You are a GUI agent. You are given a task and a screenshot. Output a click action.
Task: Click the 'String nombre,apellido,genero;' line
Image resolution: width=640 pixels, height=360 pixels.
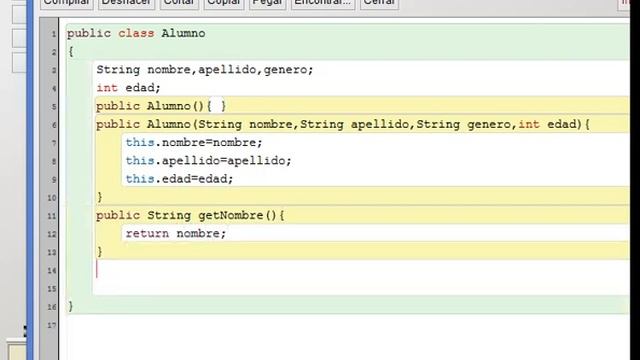205,70
